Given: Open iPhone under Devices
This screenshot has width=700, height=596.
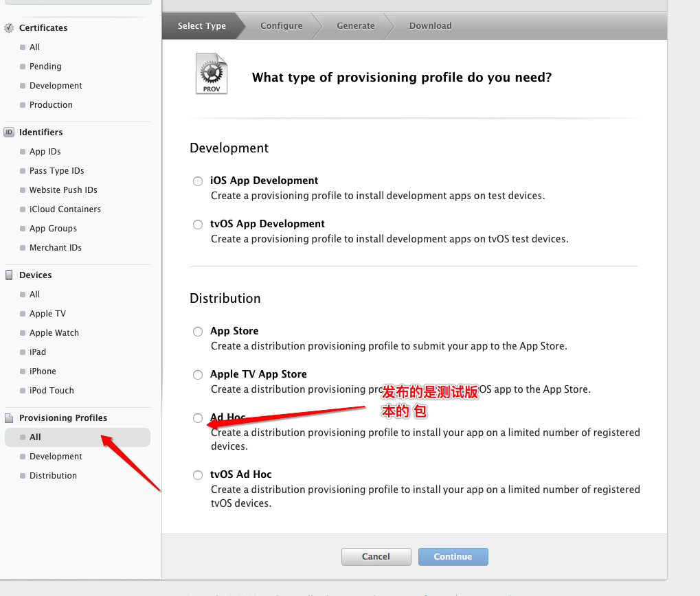Looking at the screenshot, I should (x=43, y=371).
